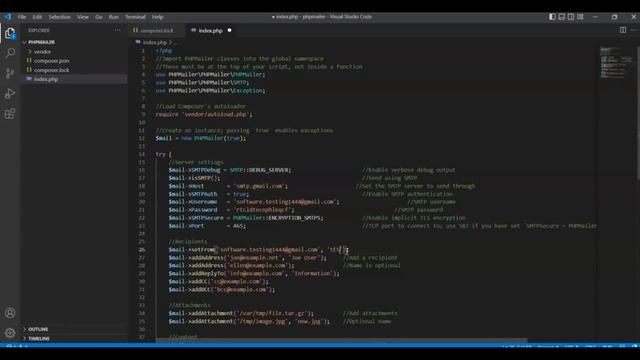Viewport: 640px width, 360px height.
Task: Click the opening <?php tag
Action: (x=164, y=51)
